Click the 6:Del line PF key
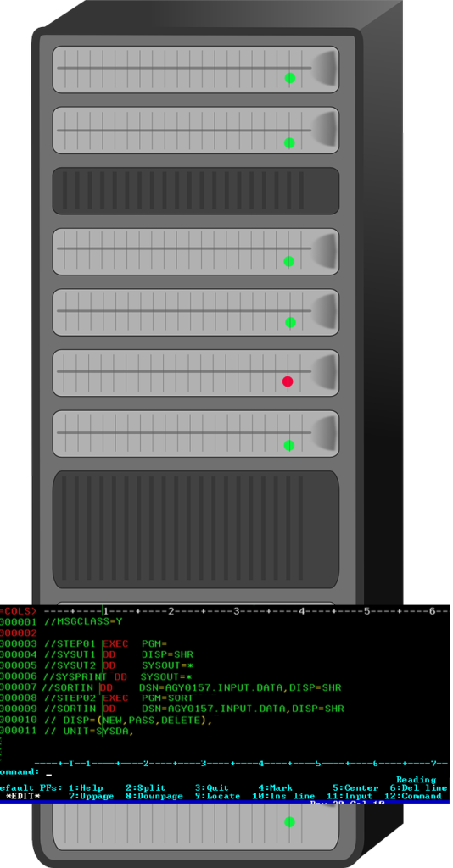This screenshot has width=453, height=868. (x=418, y=787)
